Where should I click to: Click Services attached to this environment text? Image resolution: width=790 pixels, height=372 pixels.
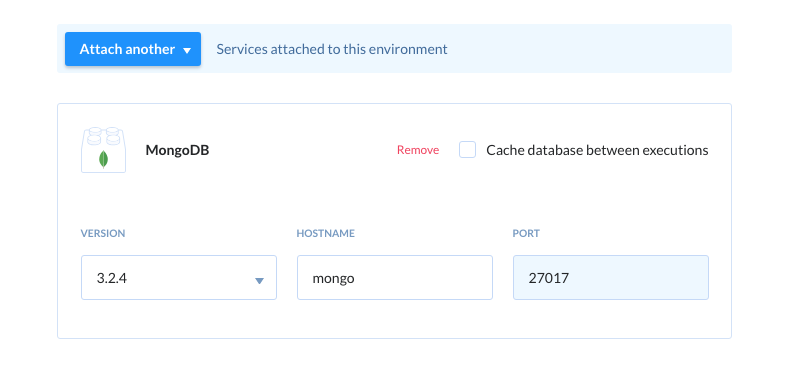click(x=332, y=49)
